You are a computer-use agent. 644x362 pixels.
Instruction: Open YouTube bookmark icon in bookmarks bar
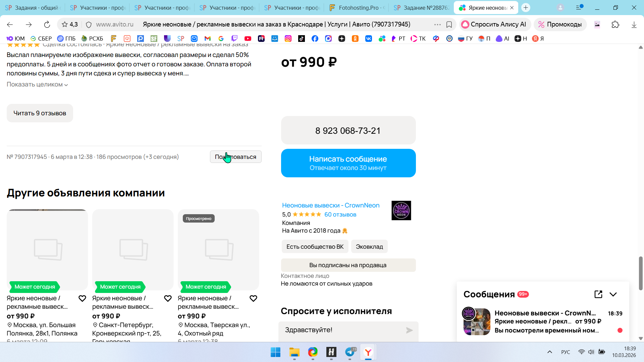pos(248,39)
